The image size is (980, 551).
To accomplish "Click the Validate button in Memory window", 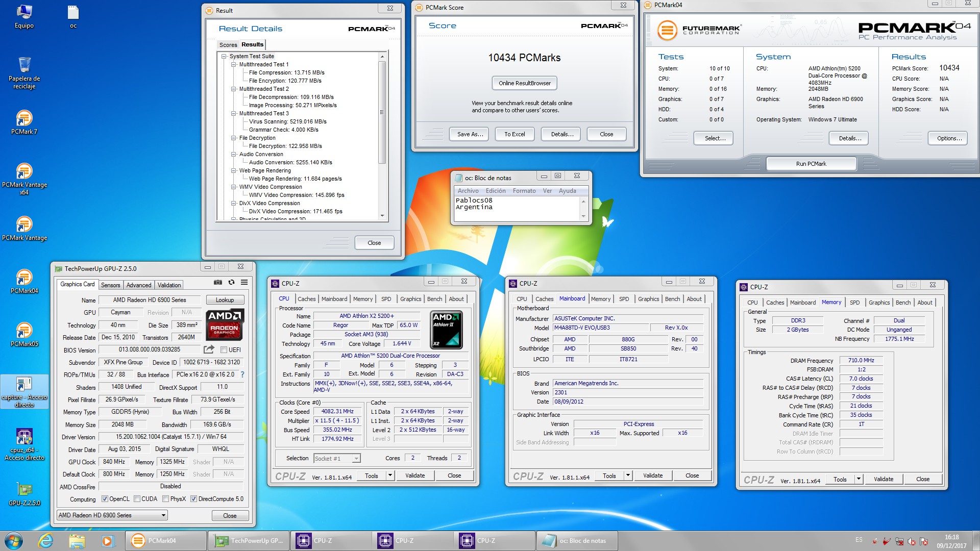I will (x=883, y=480).
